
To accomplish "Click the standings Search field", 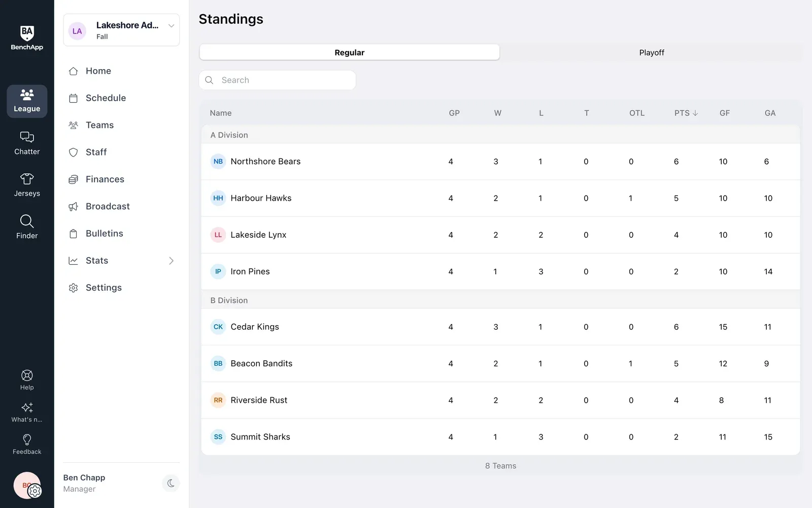I will click(x=277, y=80).
